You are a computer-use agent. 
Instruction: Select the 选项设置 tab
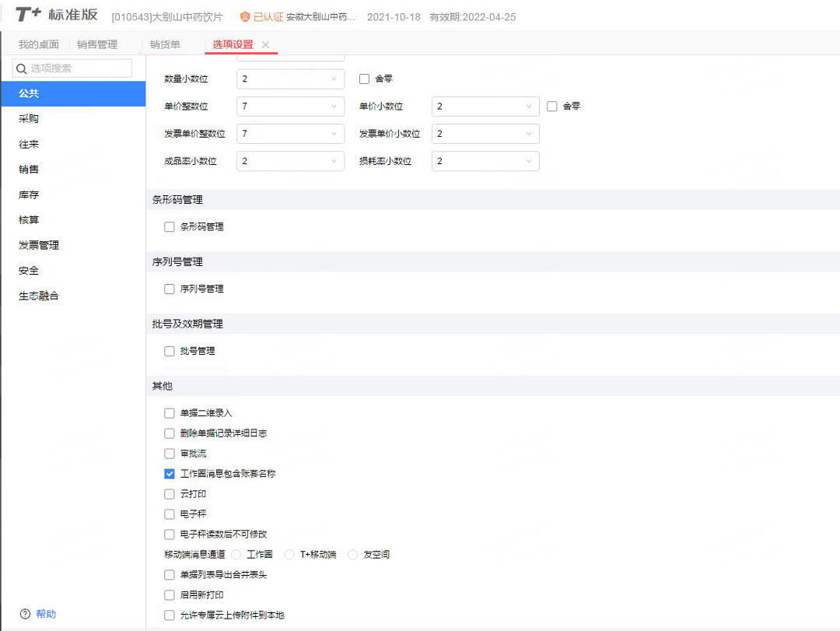(233, 44)
